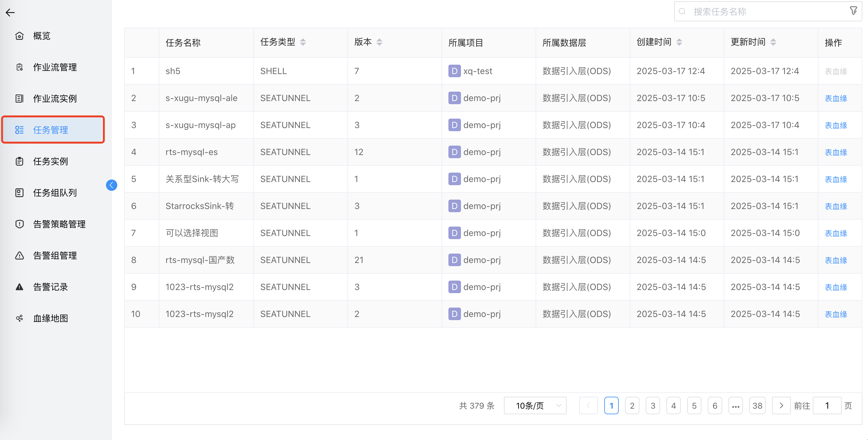Collapse the left sidebar with the chevron
This screenshot has width=868, height=440.
coord(111,185)
